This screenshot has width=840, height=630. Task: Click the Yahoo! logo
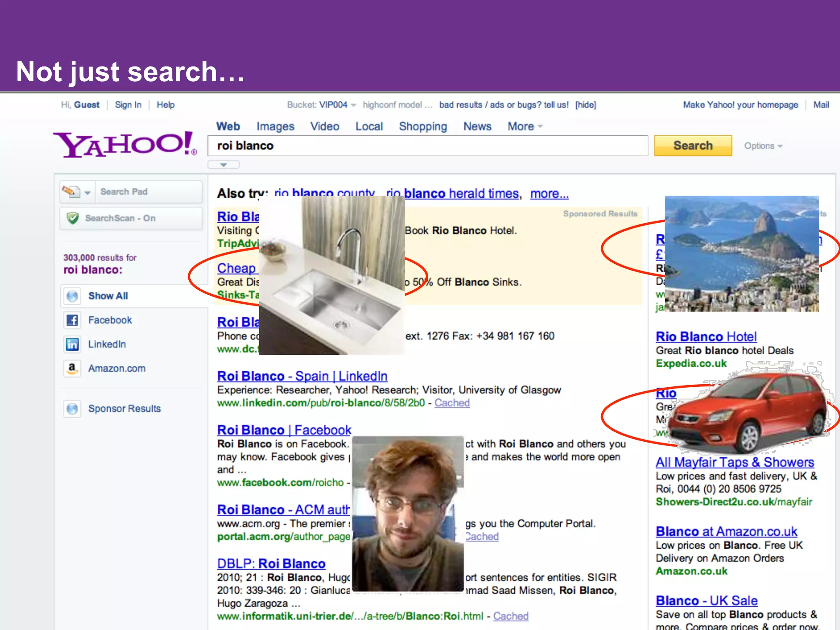point(125,144)
